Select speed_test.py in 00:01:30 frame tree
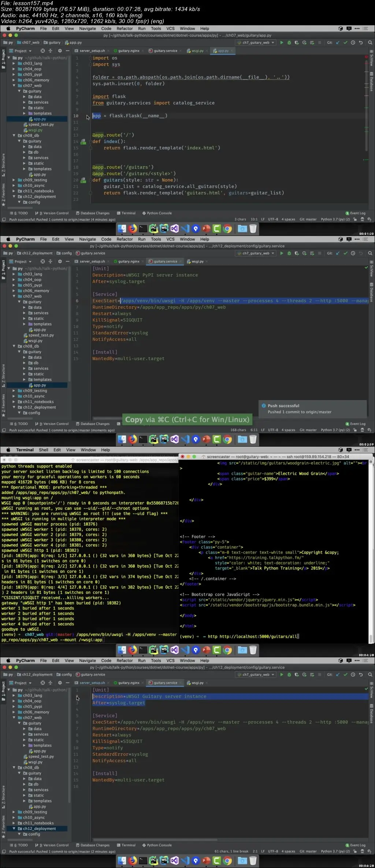This screenshot has width=375, height=868. (x=41, y=125)
